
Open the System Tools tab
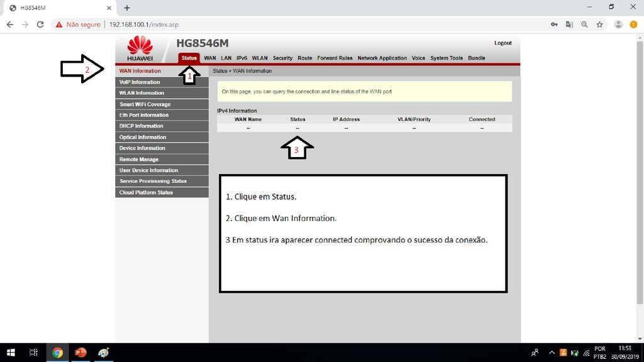tap(447, 58)
